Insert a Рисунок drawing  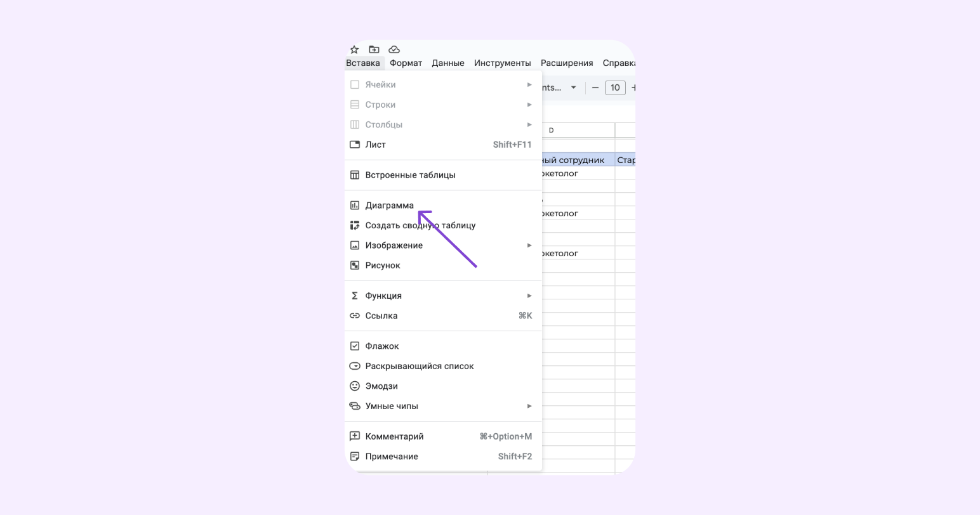tap(443, 265)
